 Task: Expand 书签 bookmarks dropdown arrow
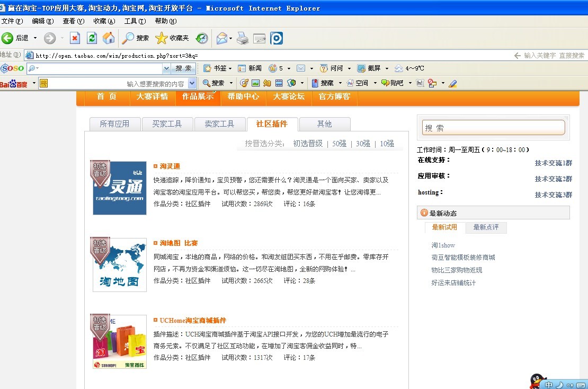tap(230, 69)
